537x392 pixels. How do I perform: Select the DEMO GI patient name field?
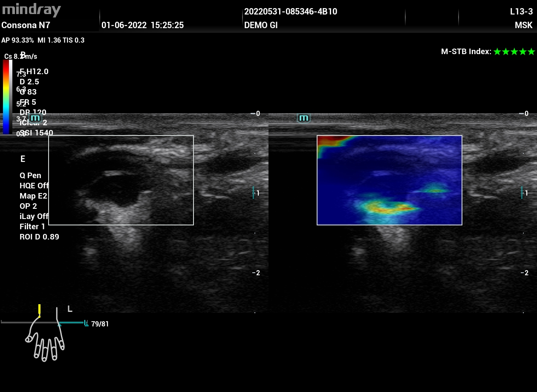click(x=261, y=26)
